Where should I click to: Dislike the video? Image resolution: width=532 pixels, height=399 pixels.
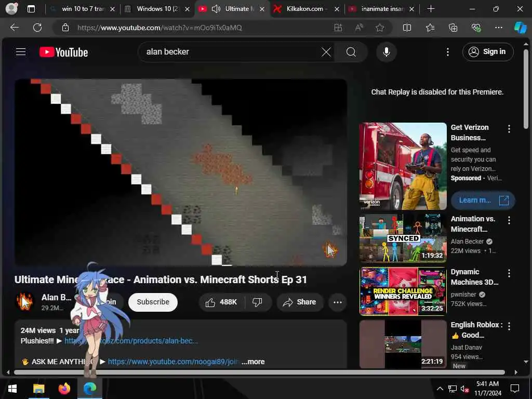258,302
